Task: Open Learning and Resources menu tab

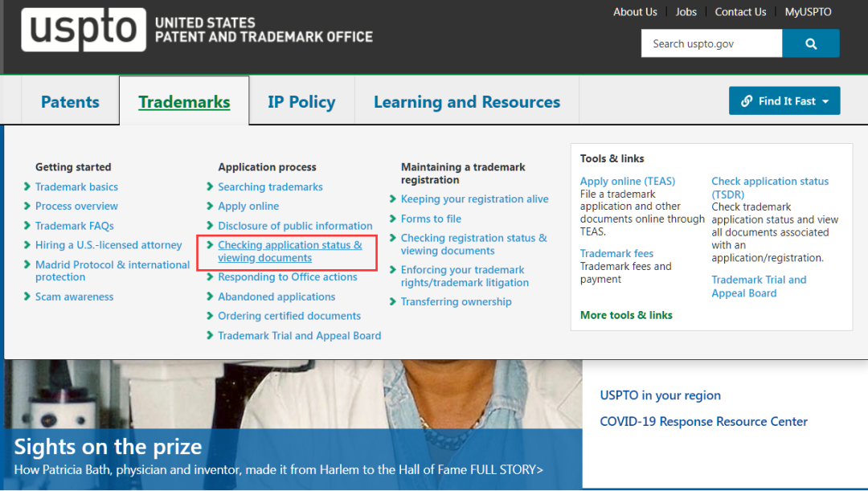Action: (467, 102)
